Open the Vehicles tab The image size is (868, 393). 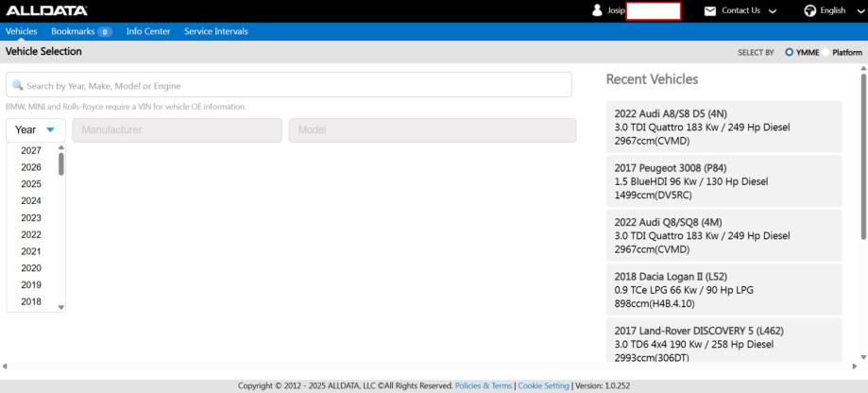(22, 31)
